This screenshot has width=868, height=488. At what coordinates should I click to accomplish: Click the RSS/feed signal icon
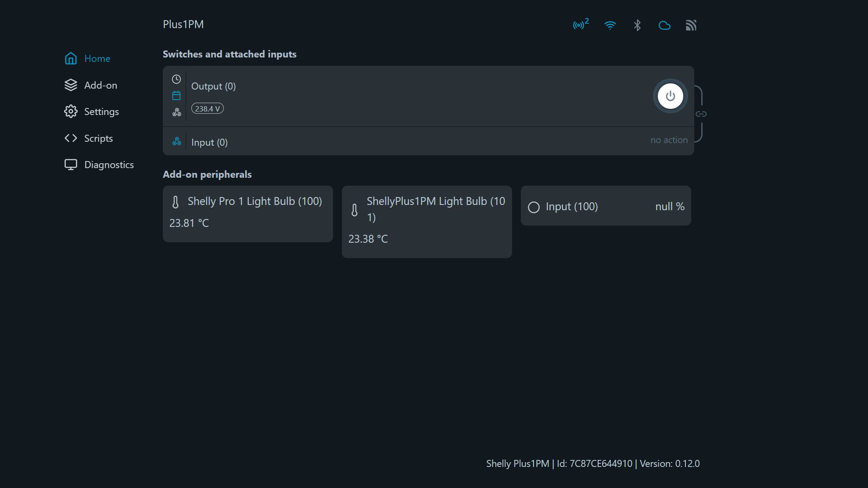tap(692, 25)
